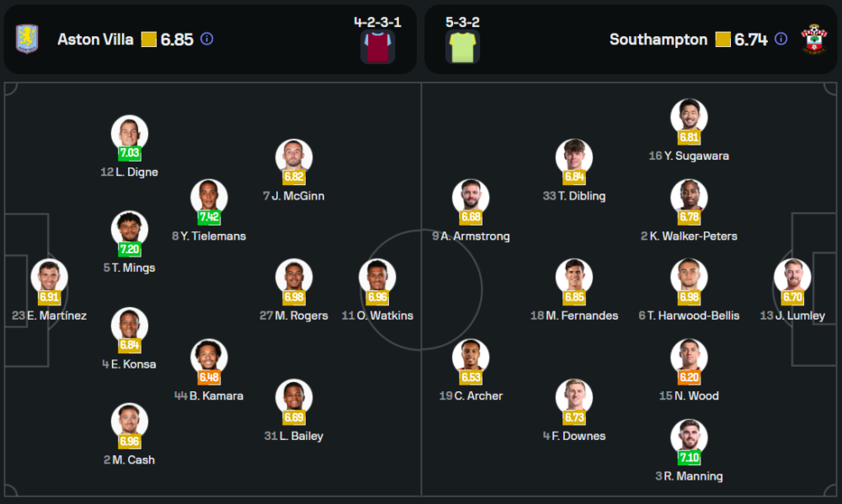Screen dimensions: 842x504
Task: Select O. Watkins player avatar
Action: [377, 276]
